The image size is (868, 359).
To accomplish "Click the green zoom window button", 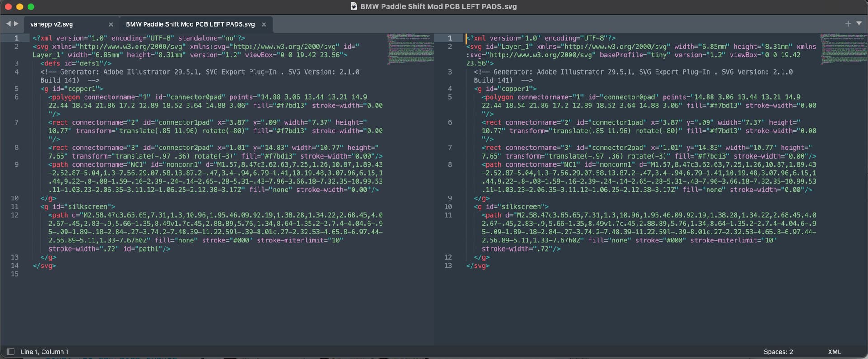I will click(31, 6).
